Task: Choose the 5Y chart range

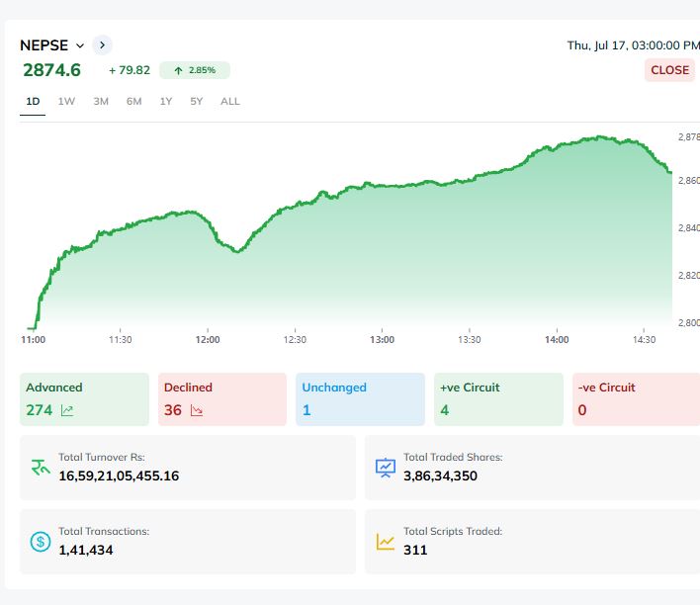Action: 197,101
